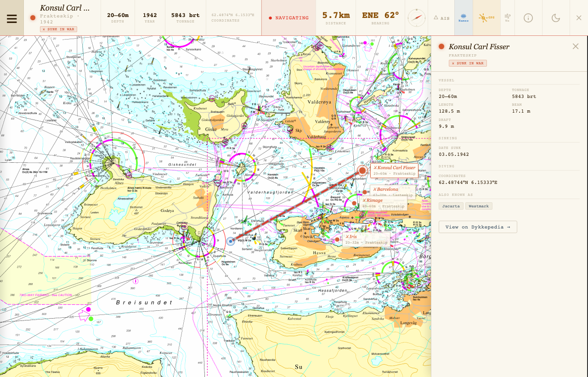Click the Sunk in War badge in top bar
588x377 pixels.
click(x=58, y=29)
